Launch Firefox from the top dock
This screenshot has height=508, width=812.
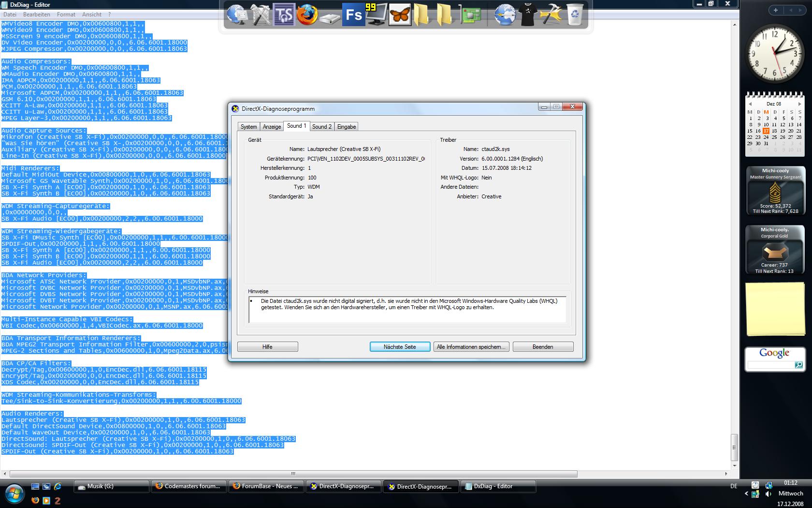pos(307,15)
